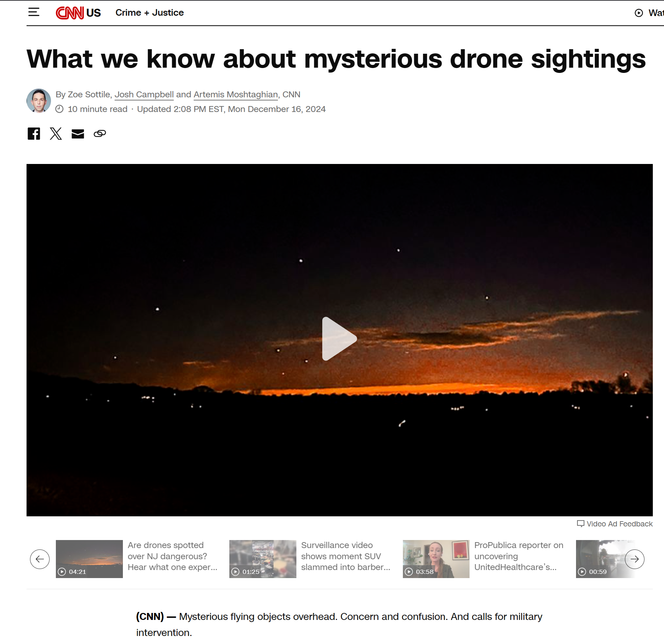Share article on X
The image size is (664, 644).
point(56,134)
